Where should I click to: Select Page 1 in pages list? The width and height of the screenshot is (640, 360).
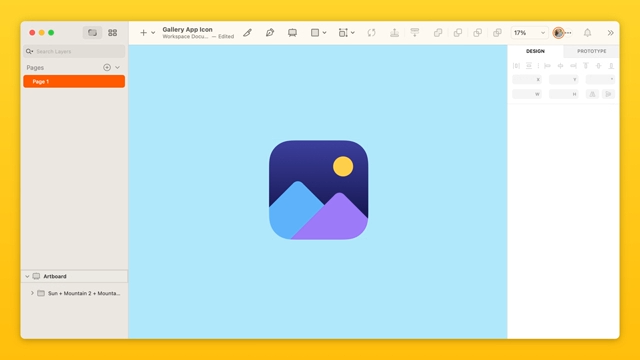[74, 81]
